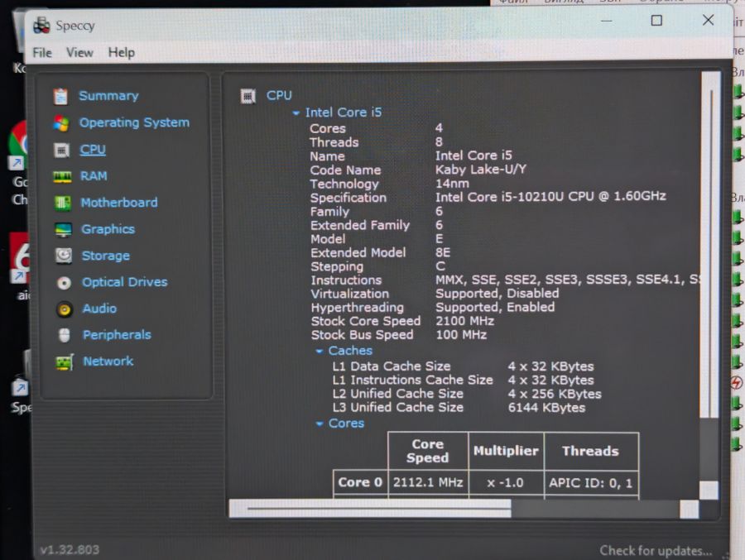Select the CPU section link

[93, 150]
